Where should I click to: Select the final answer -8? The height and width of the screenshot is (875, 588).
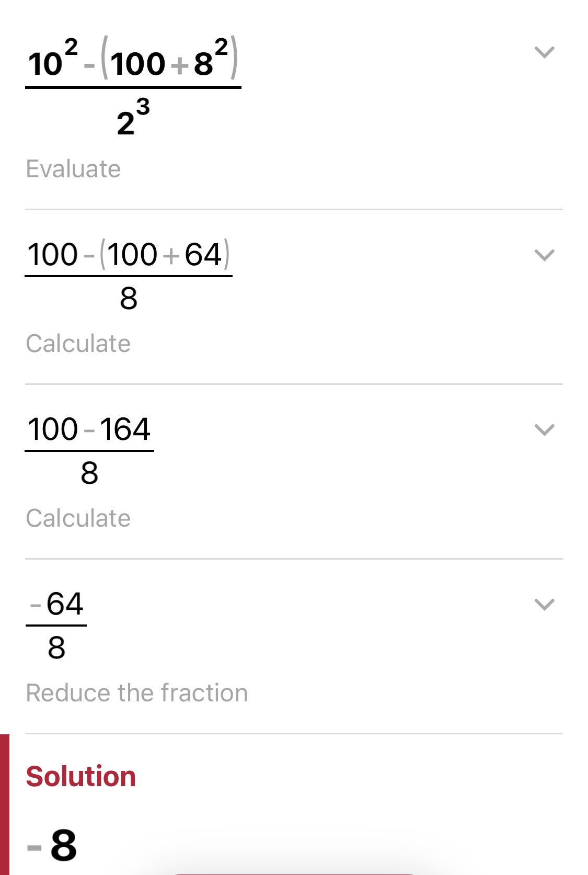tap(52, 845)
